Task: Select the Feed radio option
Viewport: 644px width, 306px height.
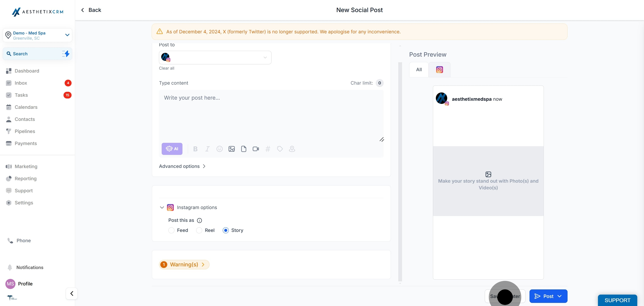Action: click(171, 230)
